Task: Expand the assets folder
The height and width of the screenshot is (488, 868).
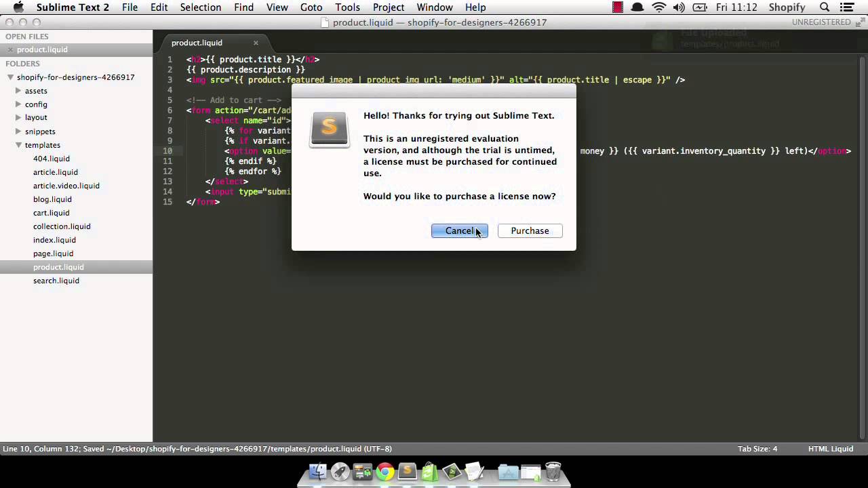Action: pyautogui.click(x=19, y=91)
